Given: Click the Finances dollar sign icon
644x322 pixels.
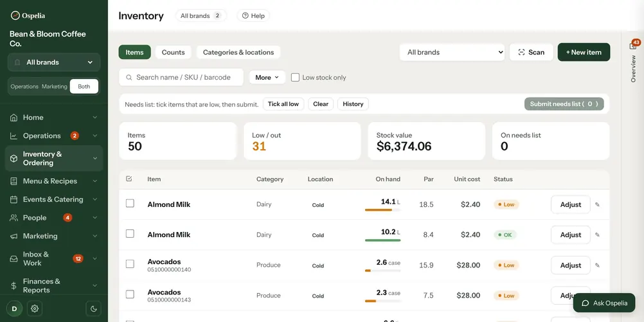Looking at the screenshot, I should click(x=13, y=286).
